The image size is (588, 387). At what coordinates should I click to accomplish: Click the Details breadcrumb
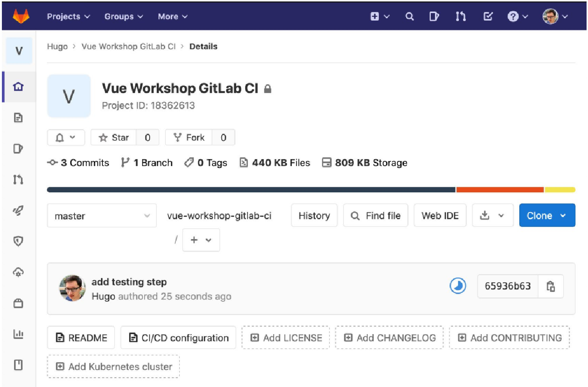pyautogui.click(x=203, y=46)
